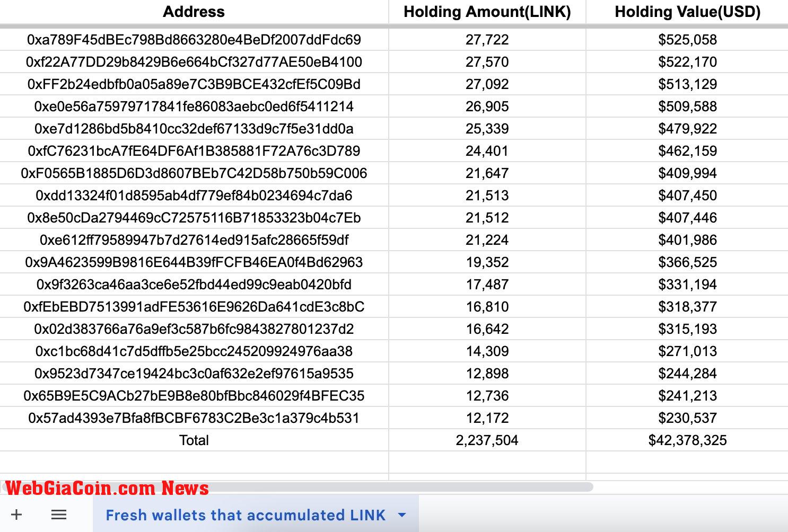Select the Holding Amount(LINK) header cell
788x532 pixels.
(487, 12)
